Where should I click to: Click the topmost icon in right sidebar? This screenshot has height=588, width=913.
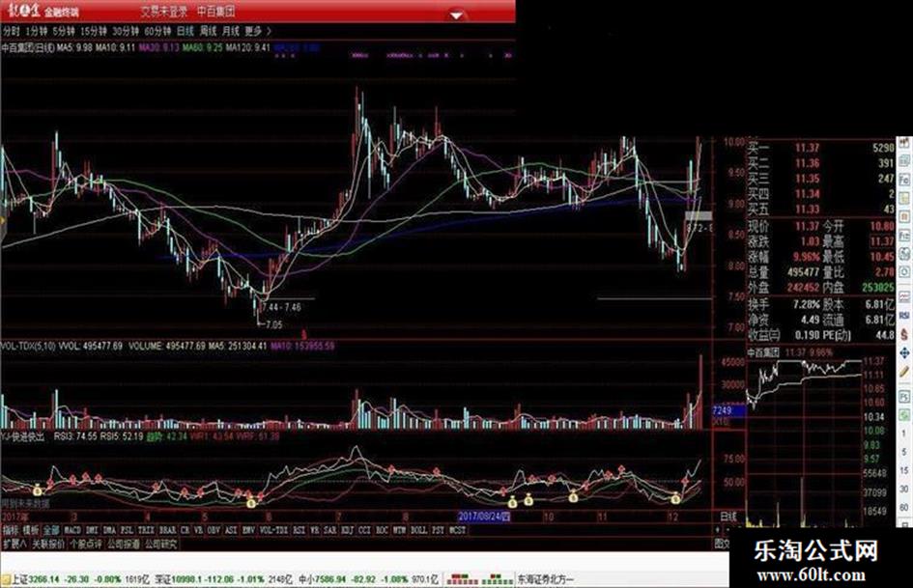tap(904, 143)
